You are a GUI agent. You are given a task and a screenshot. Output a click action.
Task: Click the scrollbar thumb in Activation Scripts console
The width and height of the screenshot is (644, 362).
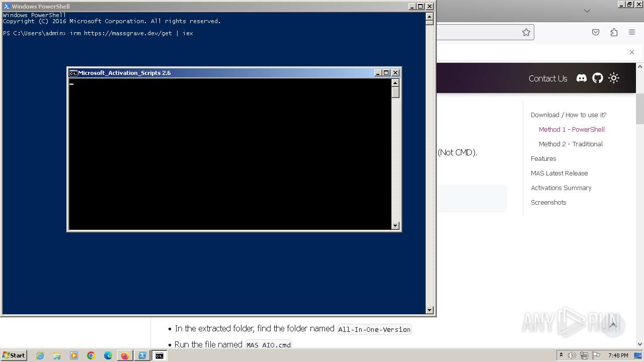point(395,93)
